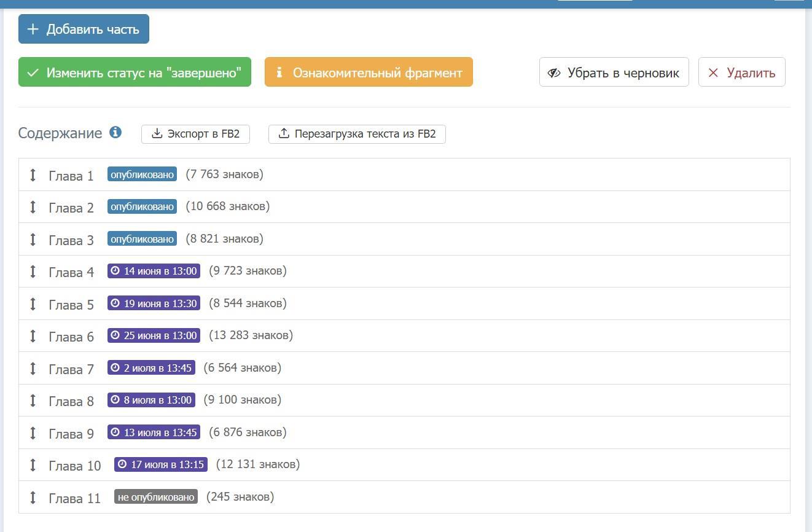
Task: Click the 2 июля в 13:45 schedule badge
Action: (151, 368)
